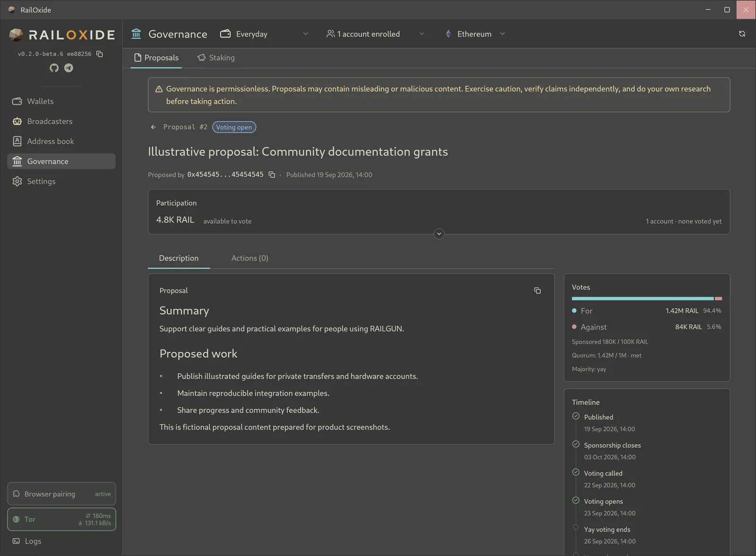Screen dimensions: 756x556
Task: Open the Telegram link icon
Action: (x=69, y=68)
